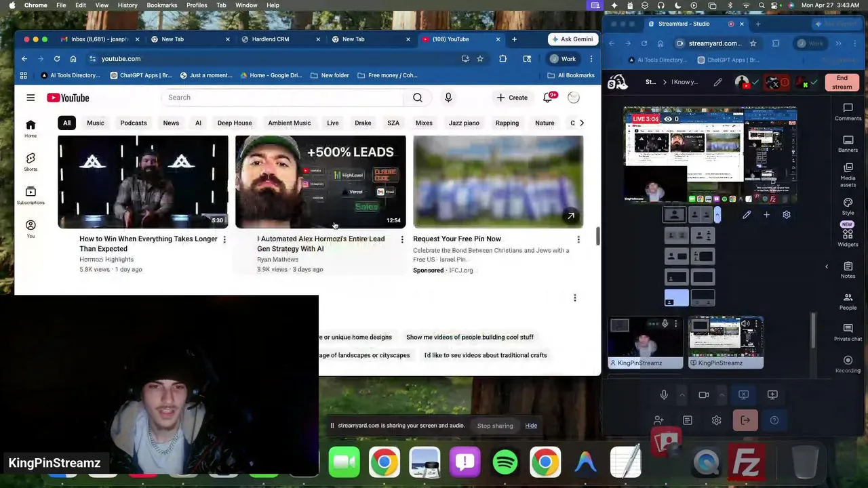Toggle the X destination avatar
Screen dimensions: 868x488
click(x=774, y=83)
